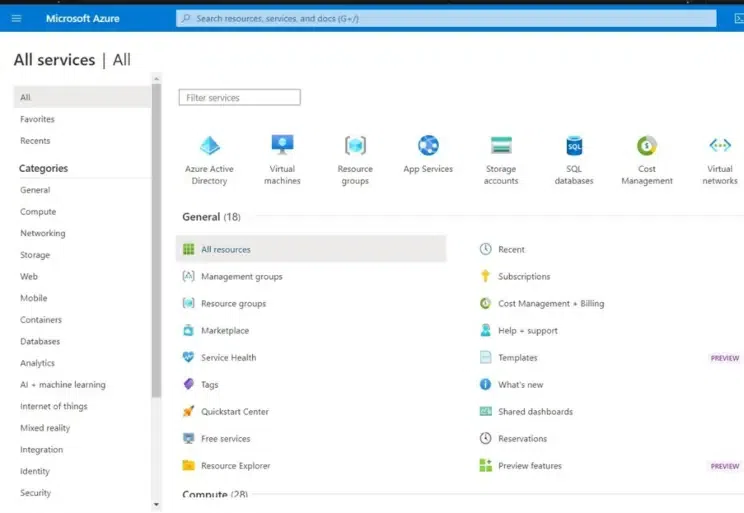Select Recents in the sidebar
744x513 pixels.
click(x=35, y=141)
